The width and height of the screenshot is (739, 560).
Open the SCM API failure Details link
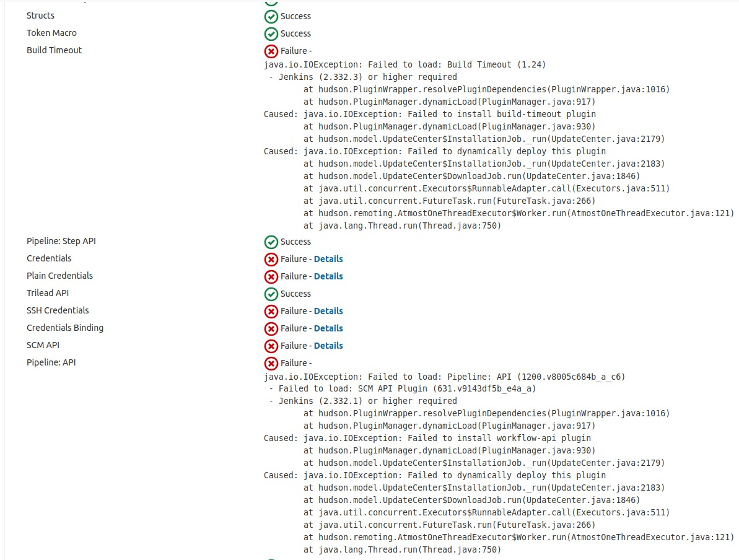pyautogui.click(x=328, y=346)
